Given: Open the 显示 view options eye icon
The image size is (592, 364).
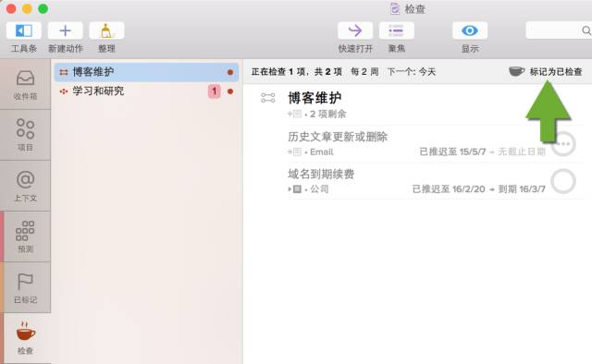Looking at the screenshot, I should pyautogui.click(x=470, y=30).
